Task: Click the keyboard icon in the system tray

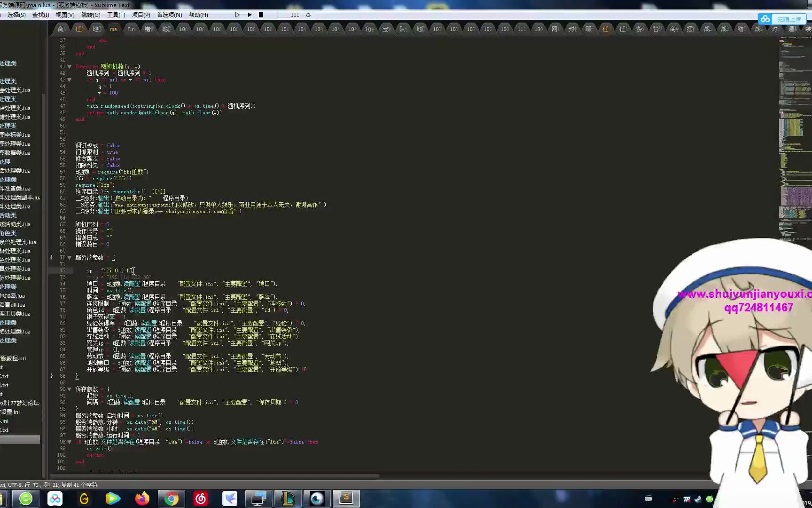Action: coord(648,499)
